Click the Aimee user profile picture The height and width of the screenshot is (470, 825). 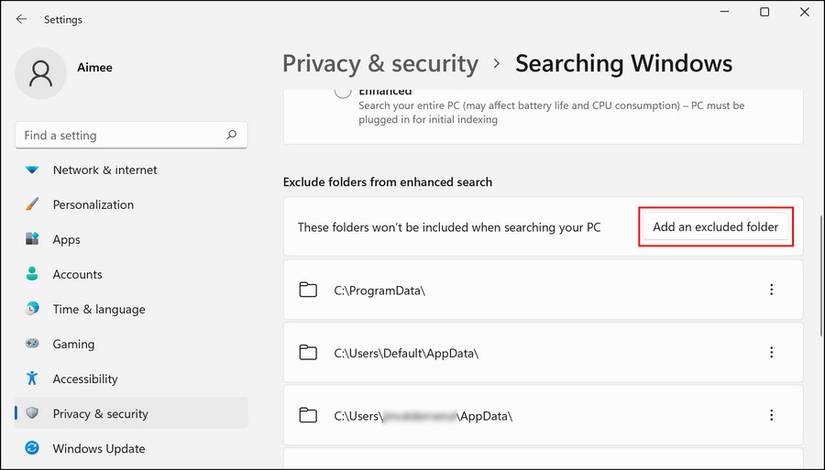43,73
